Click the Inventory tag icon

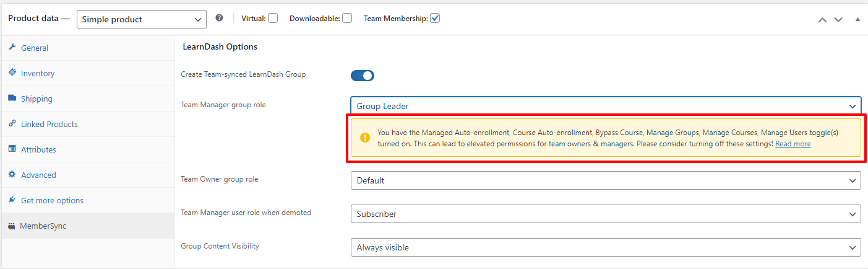12,73
